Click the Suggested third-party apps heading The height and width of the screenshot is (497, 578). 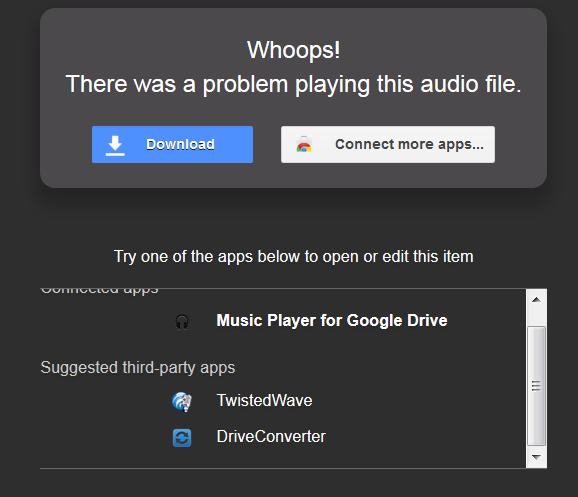coord(137,368)
